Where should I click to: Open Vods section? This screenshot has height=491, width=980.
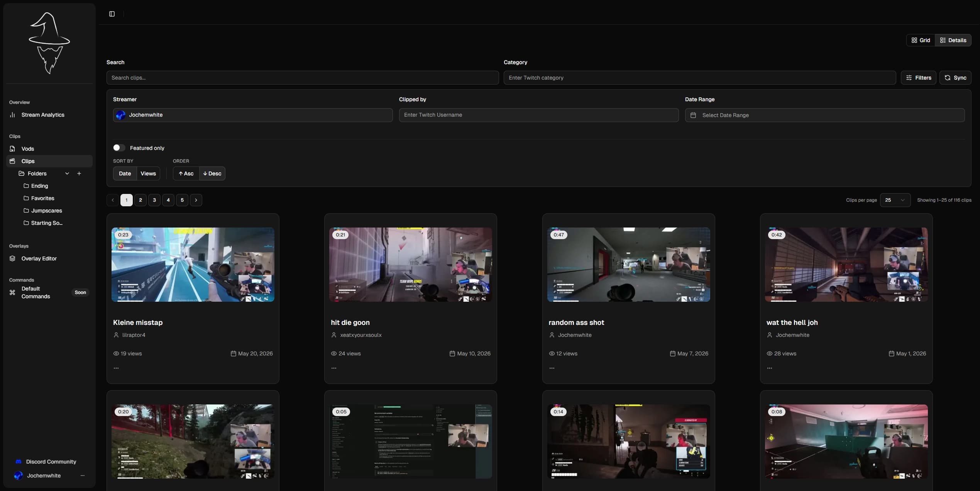point(49,149)
